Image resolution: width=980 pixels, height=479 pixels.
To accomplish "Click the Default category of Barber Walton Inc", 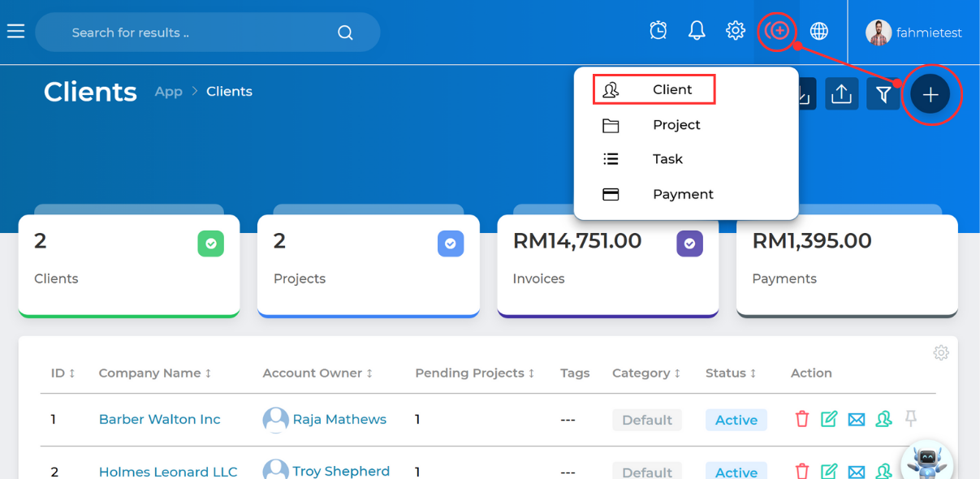I will click(x=647, y=420).
